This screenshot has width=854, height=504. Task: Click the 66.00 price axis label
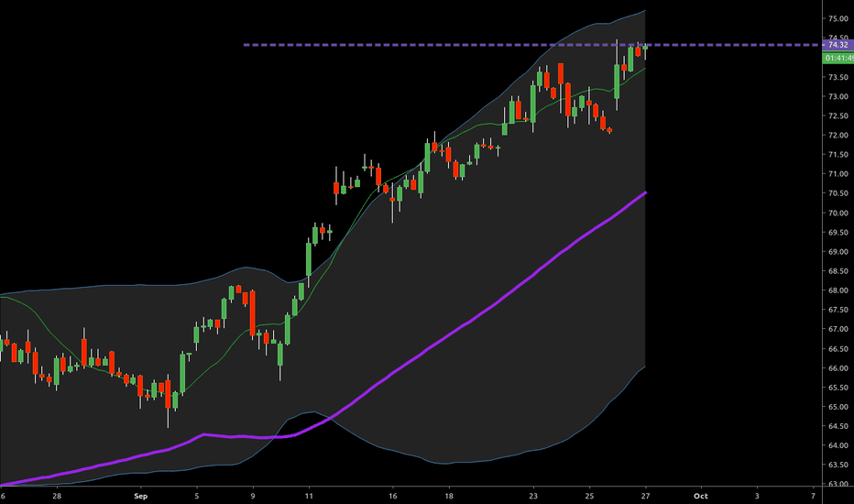pos(838,367)
